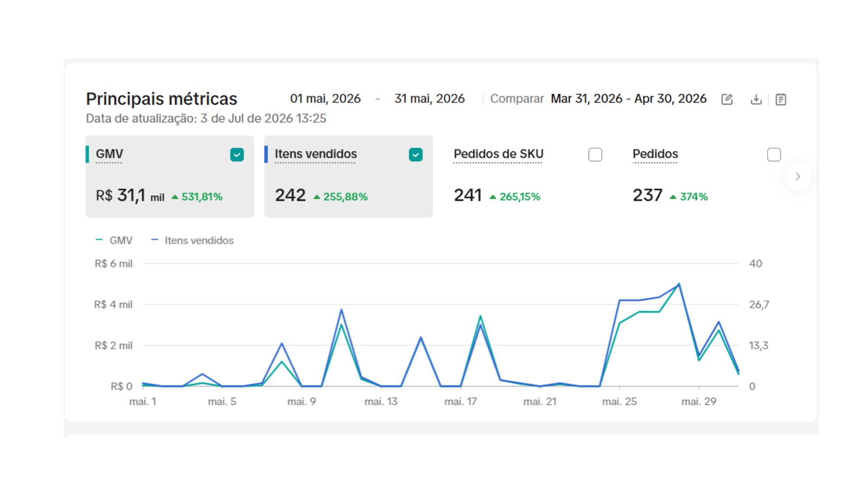
Task: Enable the Pedidos de SKU checkbox
Action: 595,155
